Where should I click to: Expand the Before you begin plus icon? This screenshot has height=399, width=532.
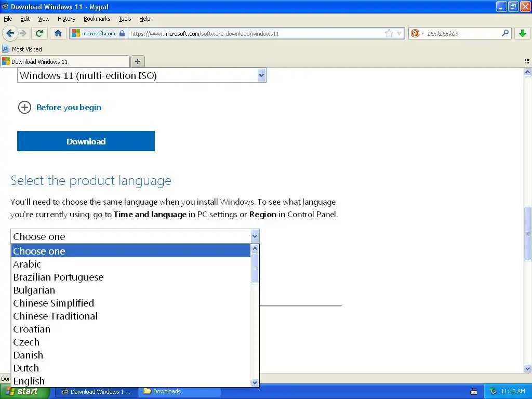coord(24,107)
